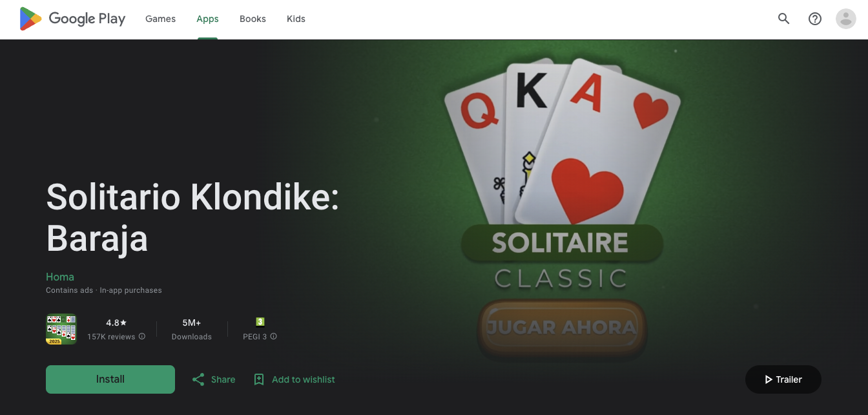Play the Trailer video
This screenshot has width=868, height=415.
point(783,379)
